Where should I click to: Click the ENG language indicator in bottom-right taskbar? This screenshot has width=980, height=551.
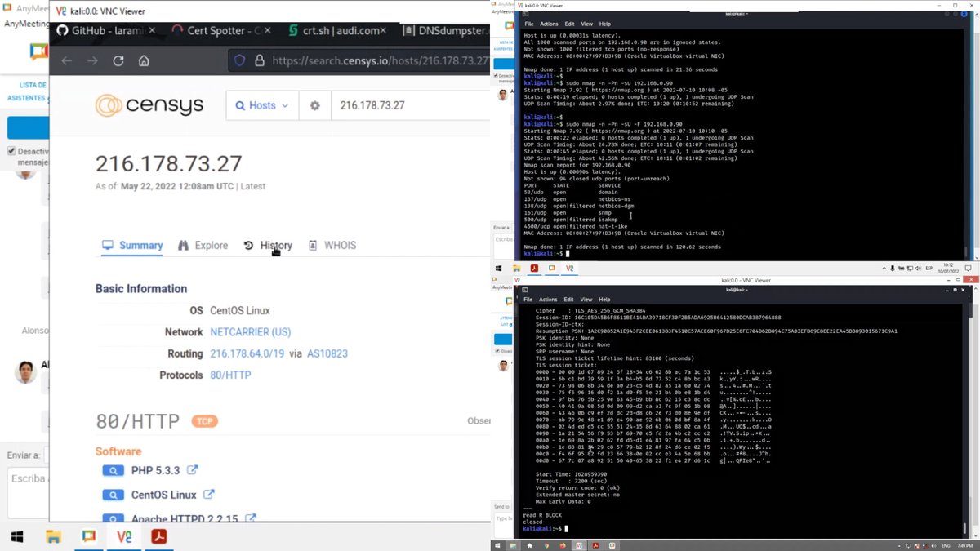pyautogui.click(x=946, y=544)
